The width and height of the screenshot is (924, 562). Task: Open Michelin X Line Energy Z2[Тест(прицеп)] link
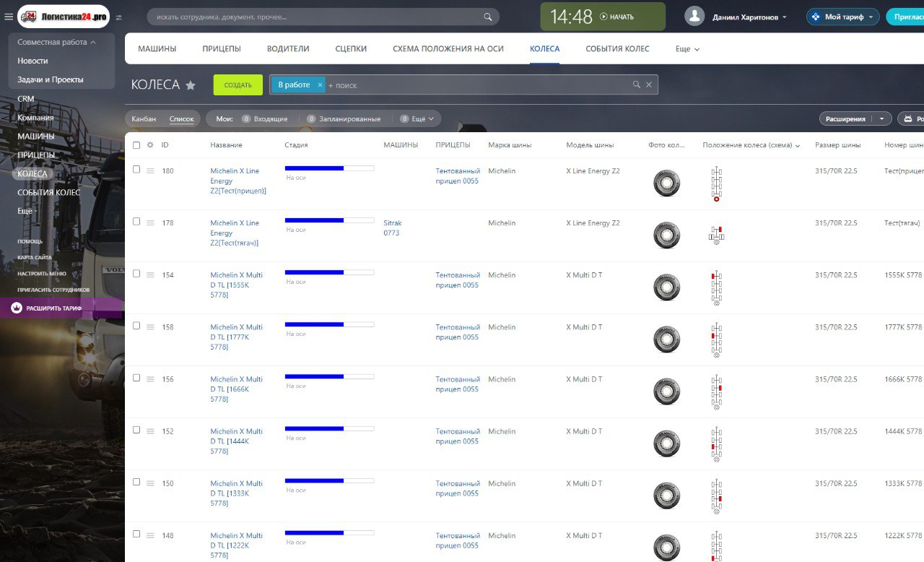click(x=238, y=181)
